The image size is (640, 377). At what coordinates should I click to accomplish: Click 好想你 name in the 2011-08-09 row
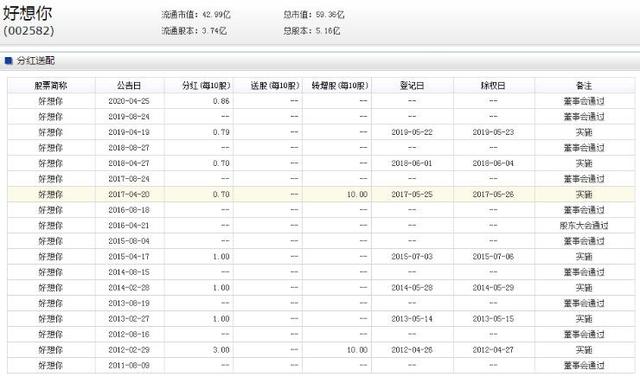pyautogui.click(x=51, y=366)
